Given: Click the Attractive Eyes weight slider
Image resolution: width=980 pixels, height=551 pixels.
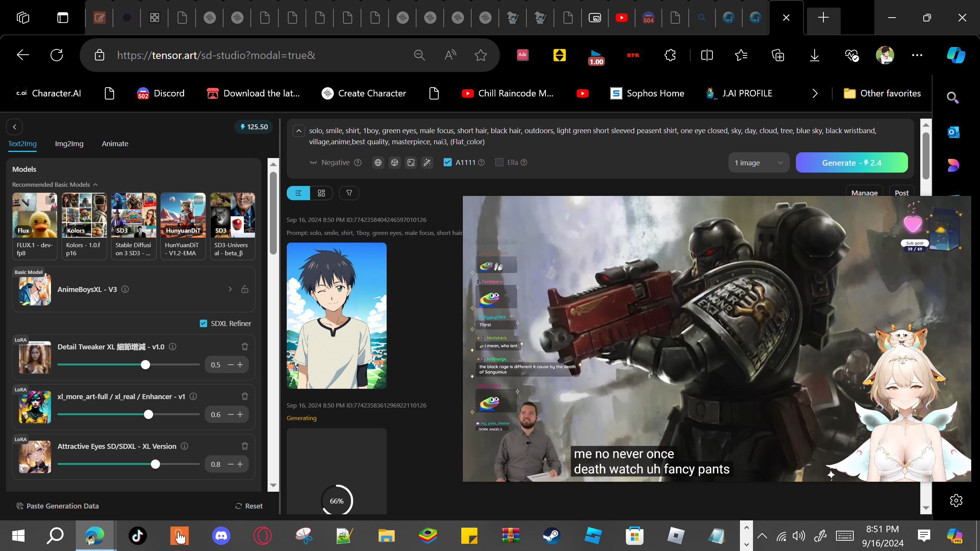Looking at the screenshot, I should (x=129, y=464).
